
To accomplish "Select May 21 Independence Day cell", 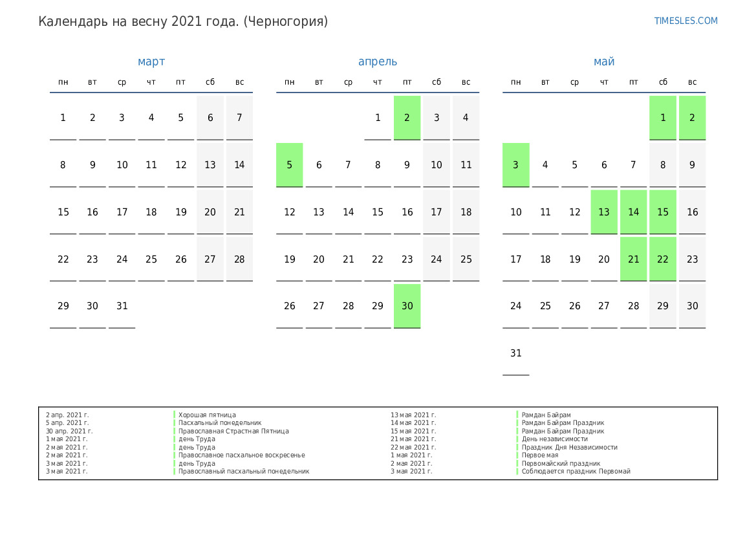I will pyautogui.click(x=633, y=259).
